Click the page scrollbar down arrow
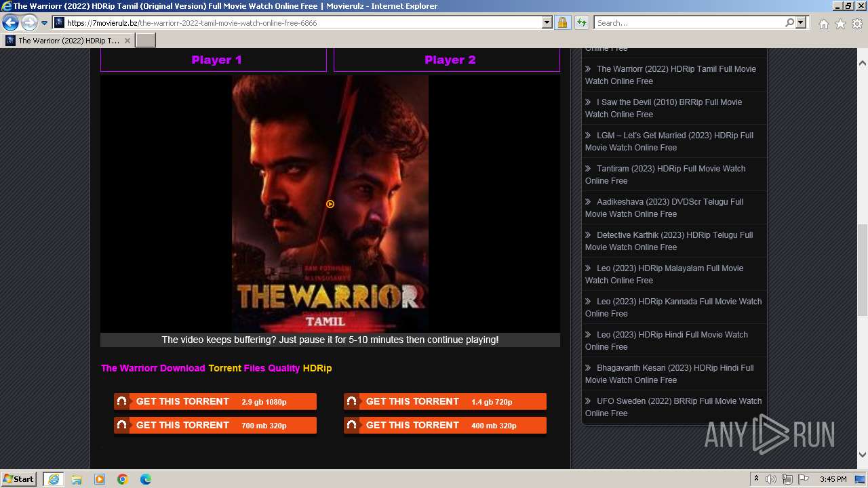 [863, 455]
